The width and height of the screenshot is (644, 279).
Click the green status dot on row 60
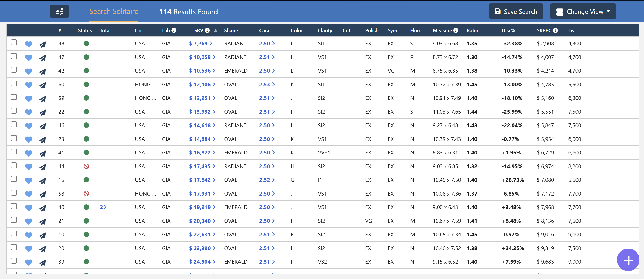coord(87,84)
